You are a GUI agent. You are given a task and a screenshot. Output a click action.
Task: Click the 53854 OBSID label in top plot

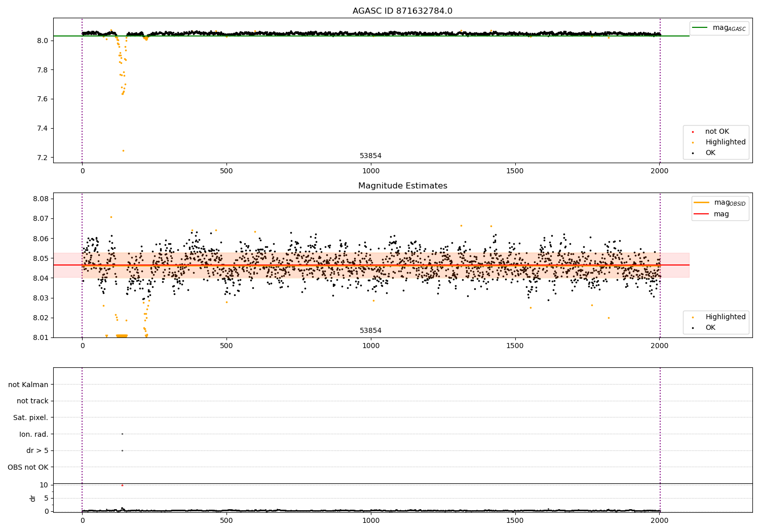point(370,156)
